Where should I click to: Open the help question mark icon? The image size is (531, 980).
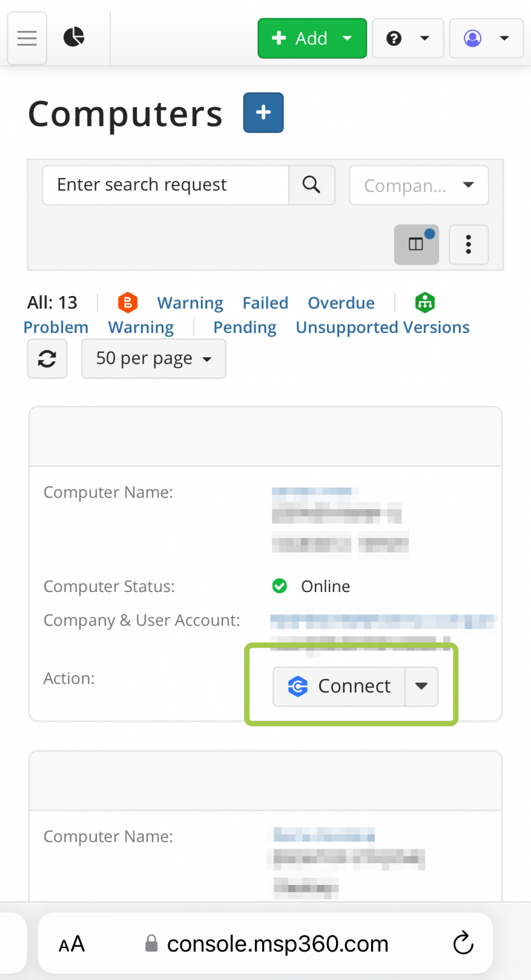395,38
